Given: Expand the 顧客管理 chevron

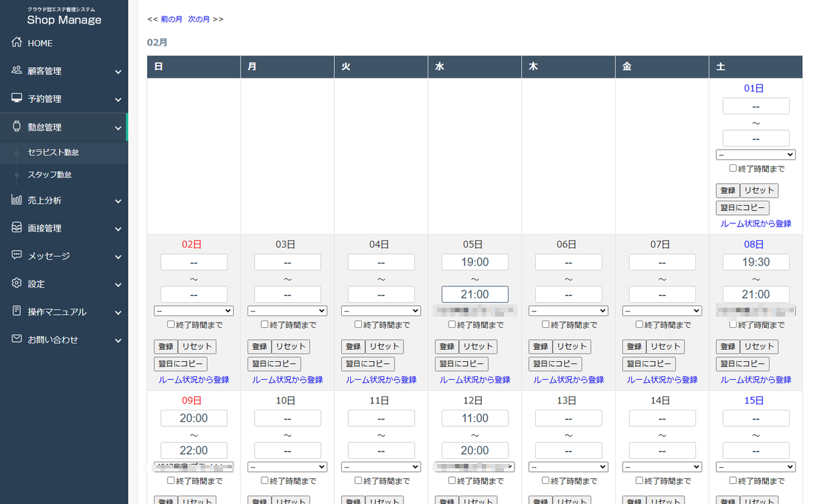Looking at the screenshot, I should click(118, 71).
